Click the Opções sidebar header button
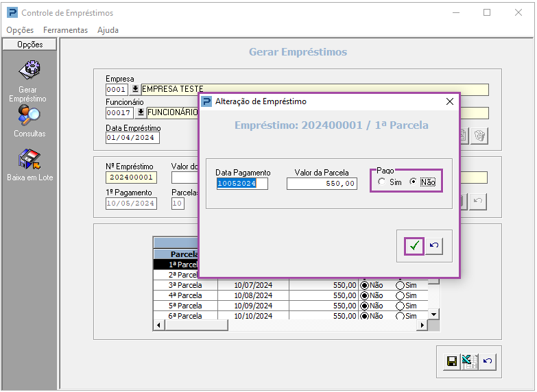537x392 pixels. [29, 45]
